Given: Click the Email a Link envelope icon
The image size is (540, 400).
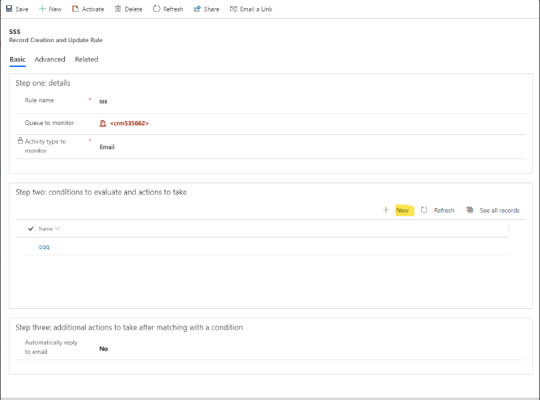Looking at the screenshot, I should [233, 9].
